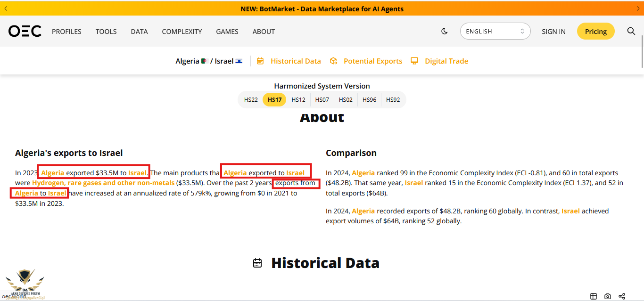The width and height of the screenshot is (644, 301).
Task: Go to Digital Trade section link
Action: pyautogui.click(x=446, y=61)
